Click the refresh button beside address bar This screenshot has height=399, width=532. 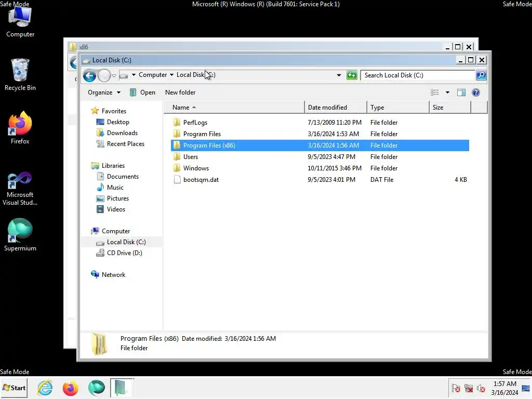352,75
